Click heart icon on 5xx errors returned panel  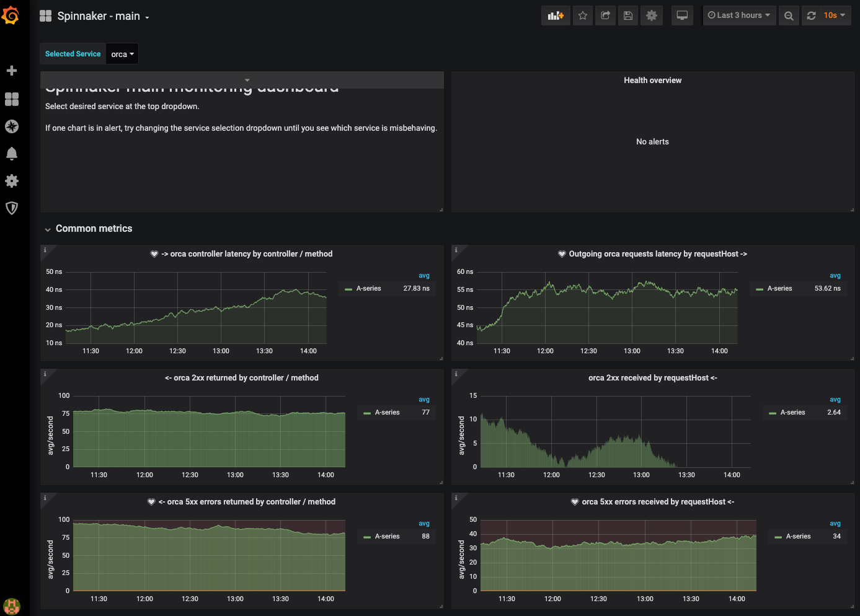pos(151,502)
